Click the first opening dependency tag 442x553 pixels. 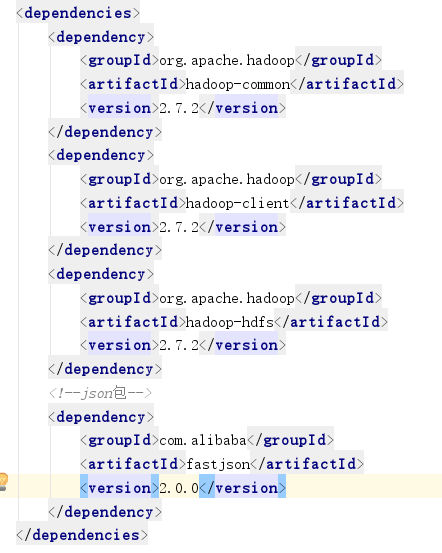pos(101,37)
